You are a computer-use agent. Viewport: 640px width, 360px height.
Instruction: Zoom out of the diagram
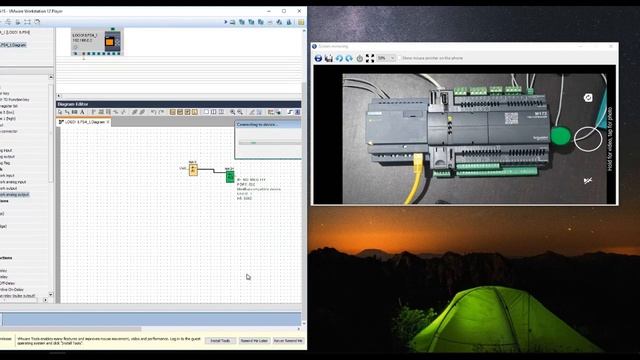click(240, 112)
